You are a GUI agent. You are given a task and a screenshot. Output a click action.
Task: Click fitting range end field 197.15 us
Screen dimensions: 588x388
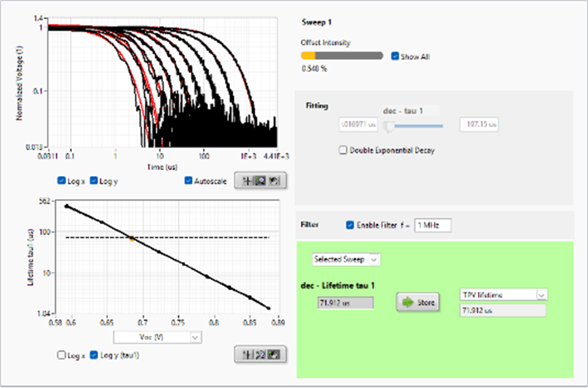(479, 125)
